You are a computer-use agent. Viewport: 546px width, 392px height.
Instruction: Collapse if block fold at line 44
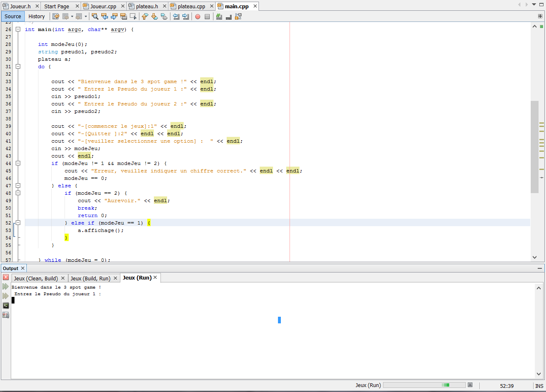tap(18, 163)
